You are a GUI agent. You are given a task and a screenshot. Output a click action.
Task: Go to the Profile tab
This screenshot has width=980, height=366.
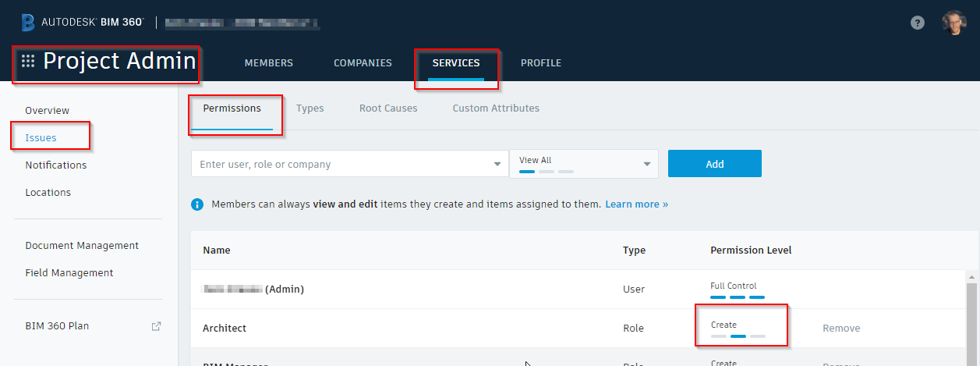click(540, 63)
